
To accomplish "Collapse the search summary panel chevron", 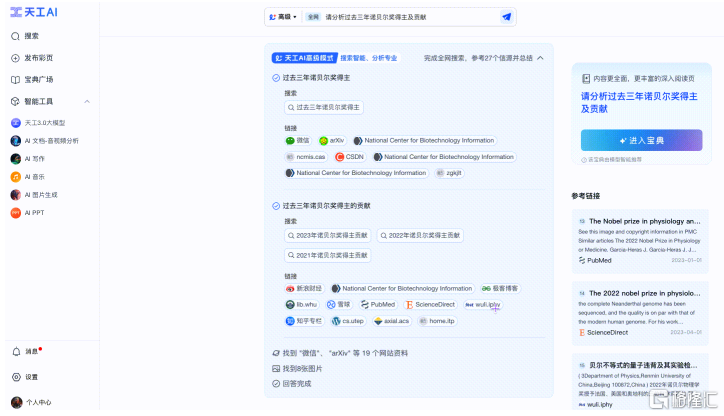I will point(540,58).
